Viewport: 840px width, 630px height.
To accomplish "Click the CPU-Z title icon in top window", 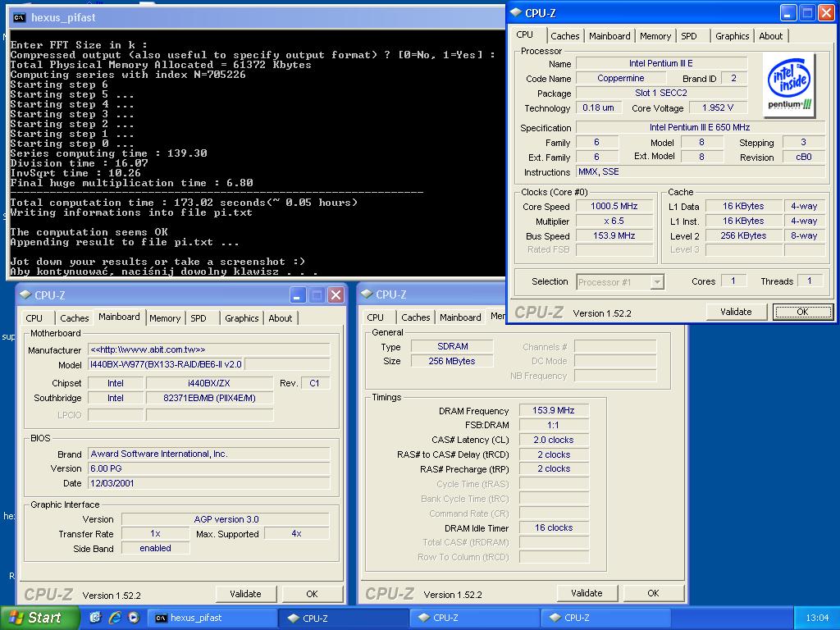I will pos(516,13).
